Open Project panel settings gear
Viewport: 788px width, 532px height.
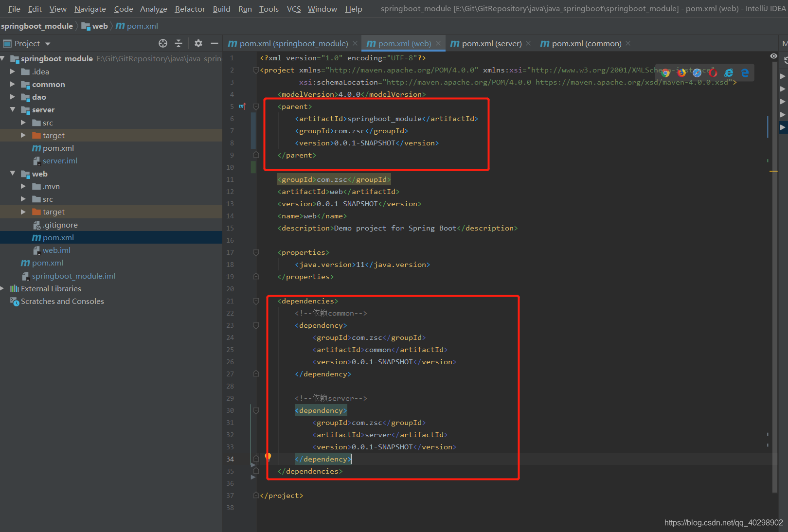tap(198, 43)
